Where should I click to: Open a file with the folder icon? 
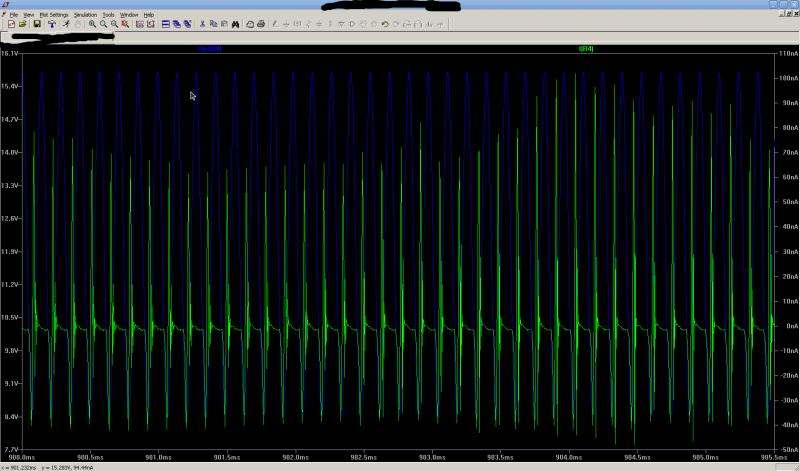(23, 24)
